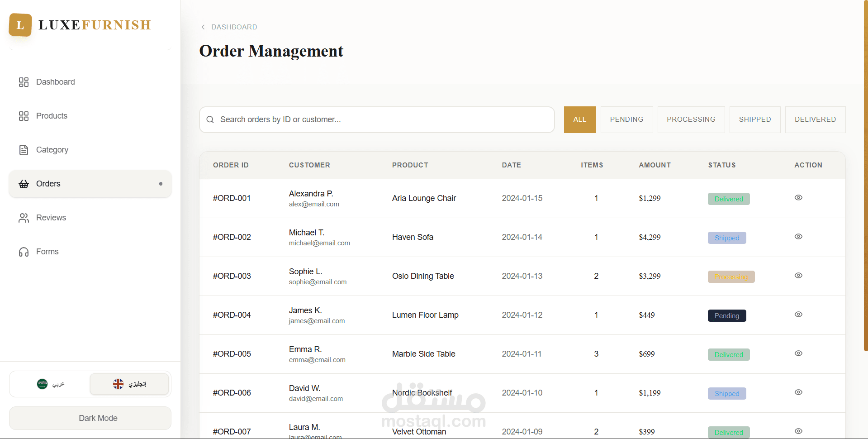Filter orders by PROCESSING
The width and height of the screenshot is (868, 439).
[x=691, y=119]
